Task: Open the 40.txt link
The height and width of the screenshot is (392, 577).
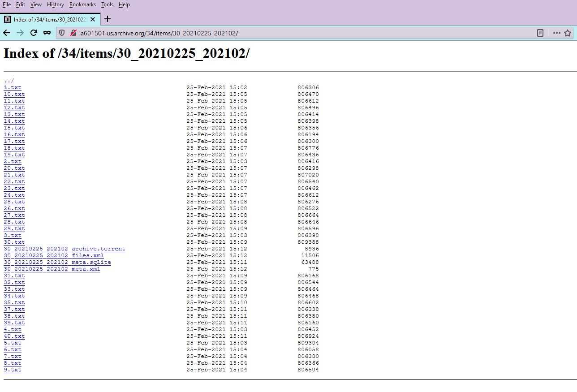Action: coord(14,336)
